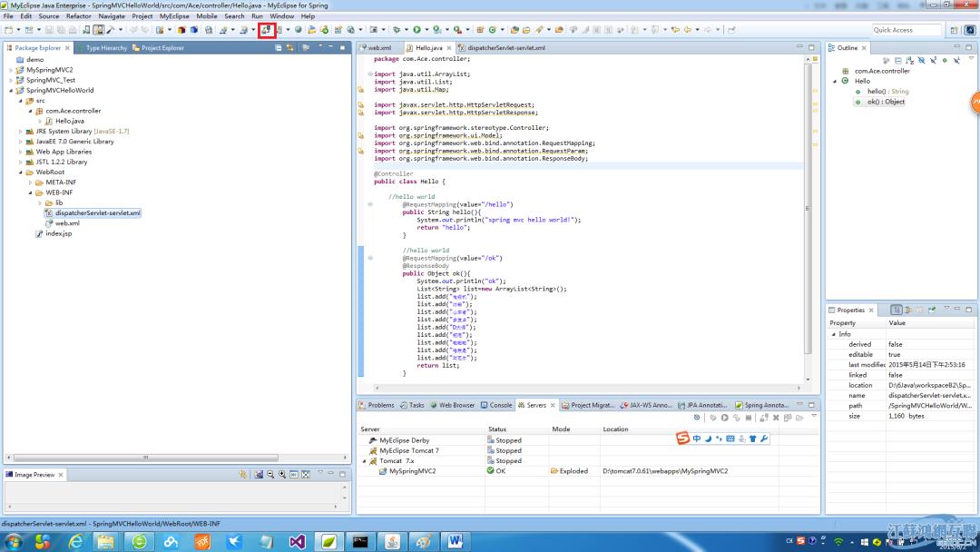The height and width of the screenshot is (552, 980).
Task: Open Microsoft Word from the taskbar
Action: point(455,542)
